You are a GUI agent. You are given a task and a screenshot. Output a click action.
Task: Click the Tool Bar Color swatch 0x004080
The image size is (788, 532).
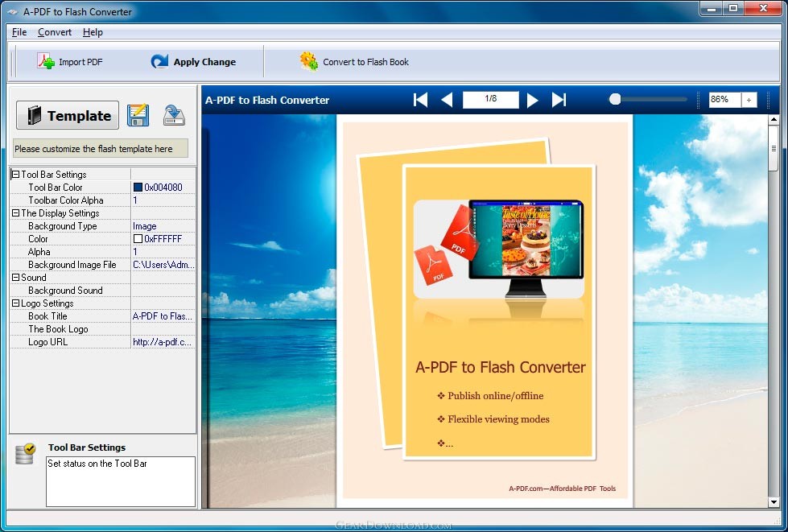coord(138,188)
